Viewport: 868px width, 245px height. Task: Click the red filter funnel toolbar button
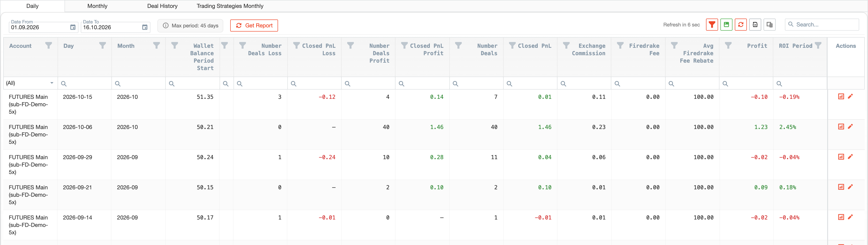[x=712, y=25]
